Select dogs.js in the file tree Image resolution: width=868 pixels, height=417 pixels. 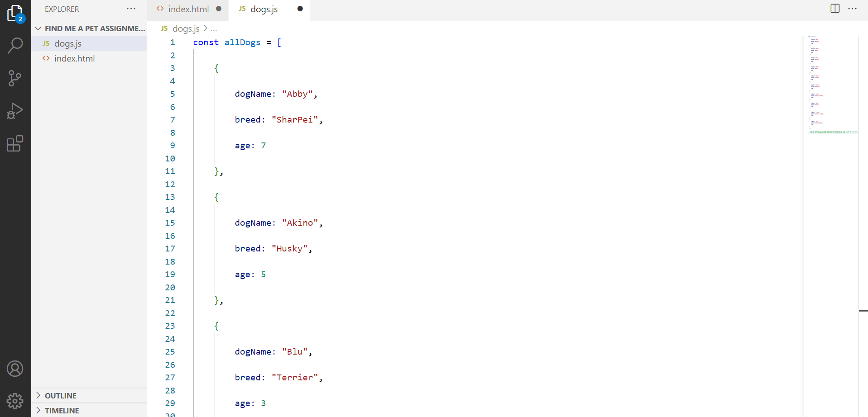point(89,43)
